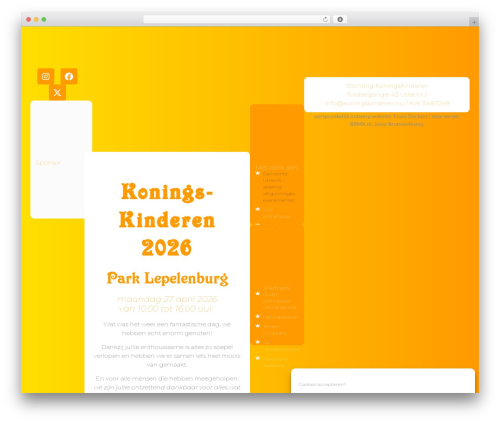Click the browser address bar field
This screenshot has width=500, height=423.
pos(237,19)
